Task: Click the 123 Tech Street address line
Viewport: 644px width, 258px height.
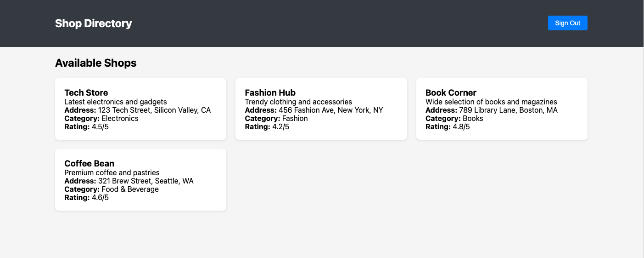Action: [x=137, y=110]
